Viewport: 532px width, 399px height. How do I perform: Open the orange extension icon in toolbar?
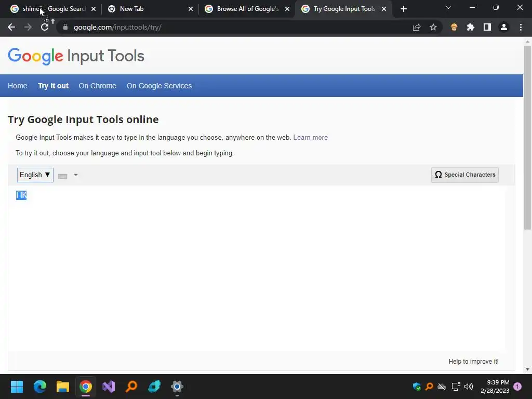[x=454, y=27]
